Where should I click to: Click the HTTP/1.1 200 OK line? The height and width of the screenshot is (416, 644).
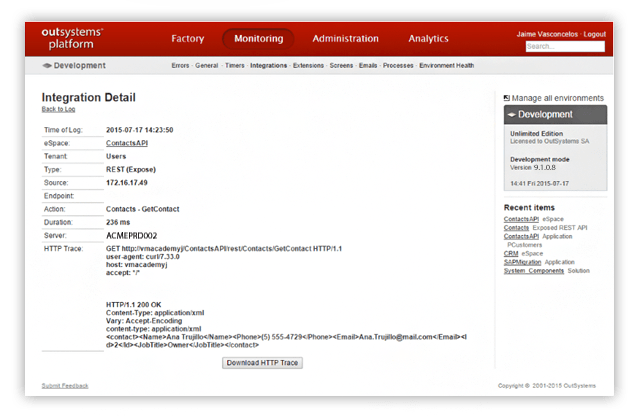133,305
